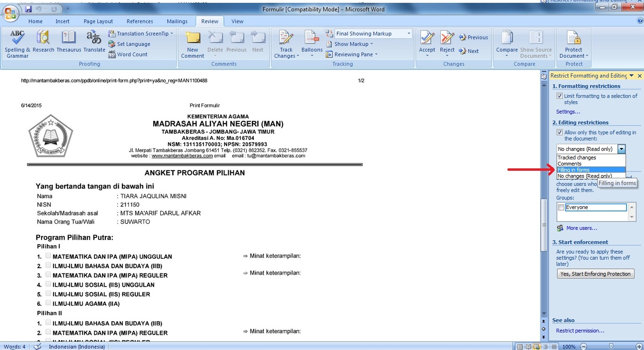Click the Compare documents icon

point(506,38)
